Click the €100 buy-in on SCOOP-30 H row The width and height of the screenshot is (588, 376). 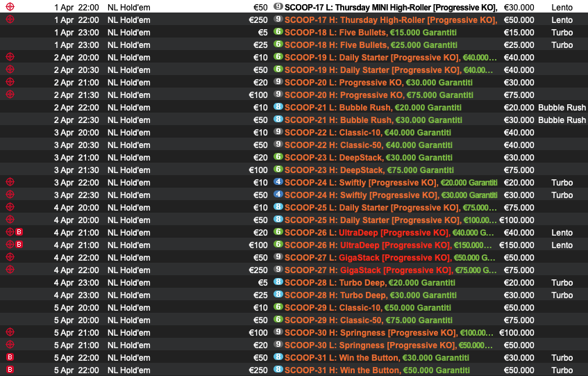point(258,333)
